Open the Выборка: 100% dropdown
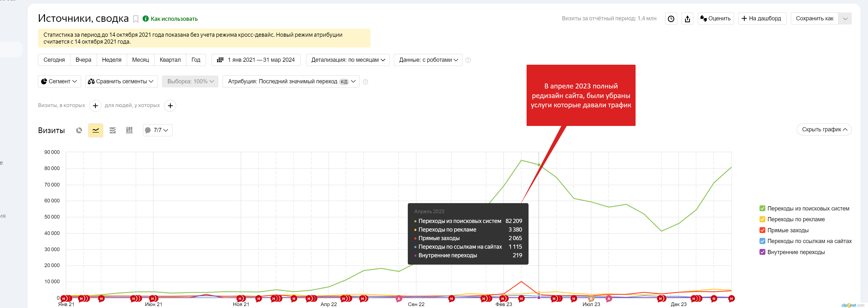Image resolution: width=868 pixels, height=308 pixels. click(190, 81)
